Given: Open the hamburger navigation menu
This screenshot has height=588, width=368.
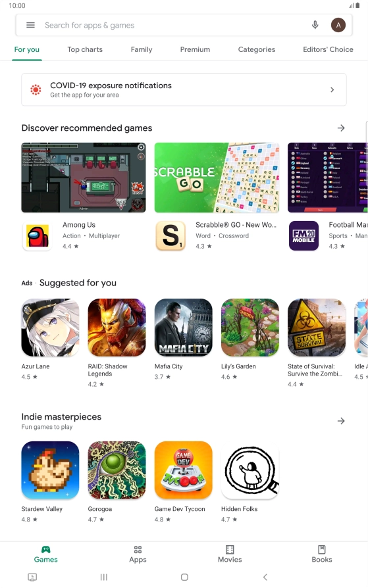Looking at the screenshot, I should [x=30, y=25].
